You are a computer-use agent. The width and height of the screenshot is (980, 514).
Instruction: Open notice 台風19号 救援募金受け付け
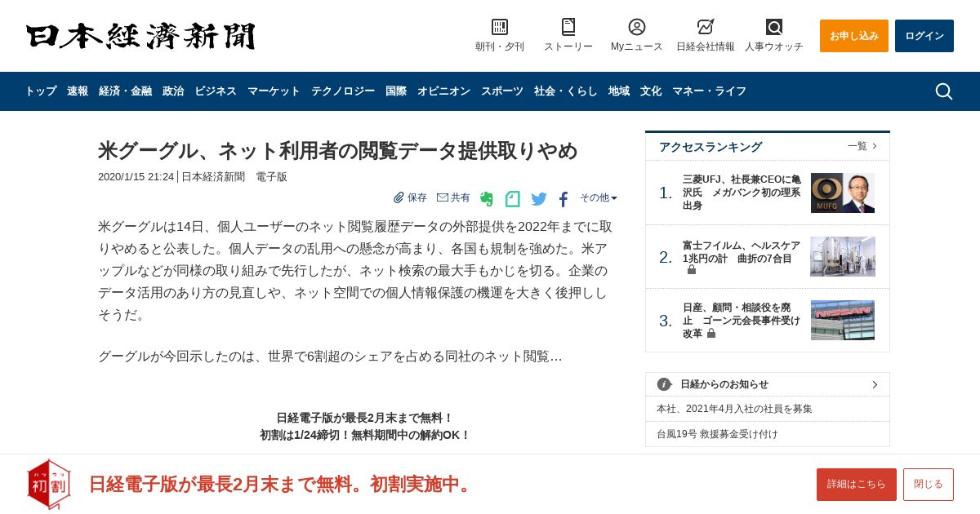point(717,434)
